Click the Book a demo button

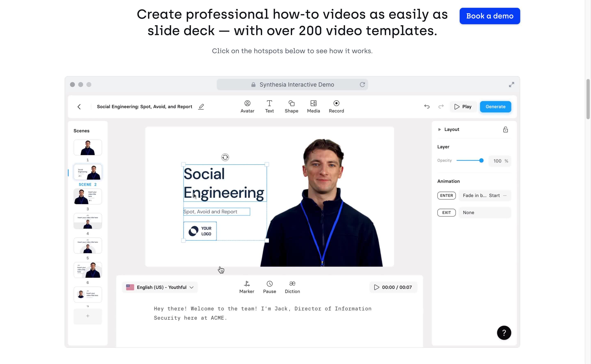click(489, 16)
